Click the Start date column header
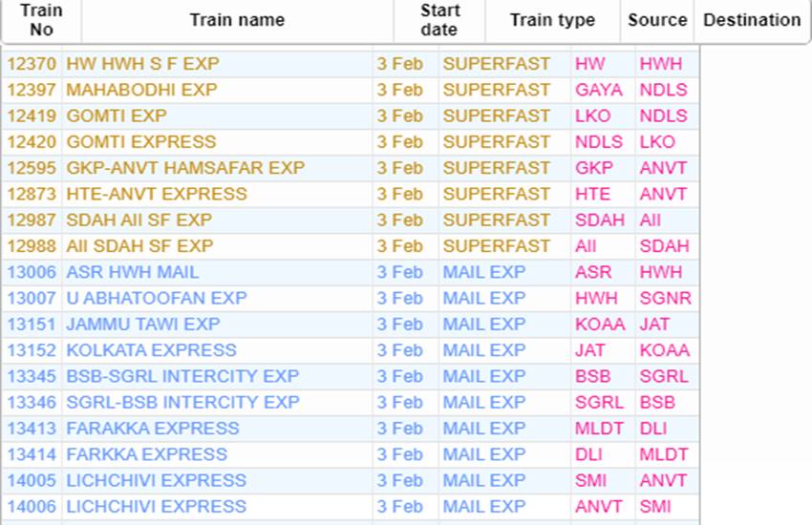The image size is (812, 525). tap(438, 20)
